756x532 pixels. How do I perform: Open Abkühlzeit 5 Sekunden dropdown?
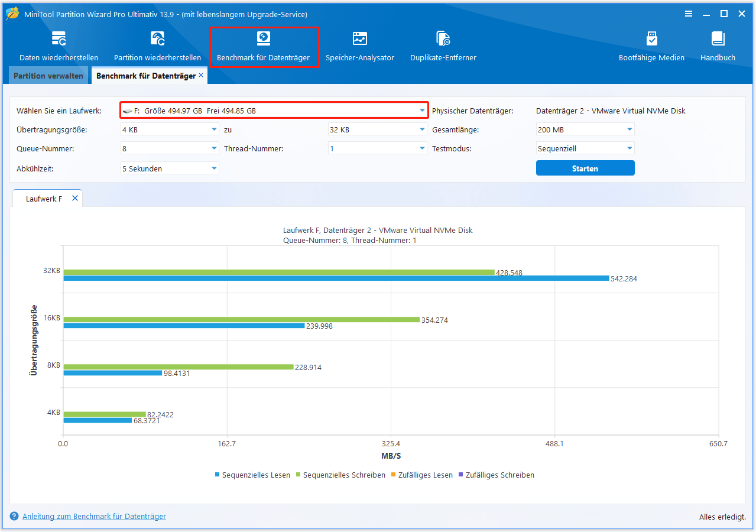coord(170,168)
